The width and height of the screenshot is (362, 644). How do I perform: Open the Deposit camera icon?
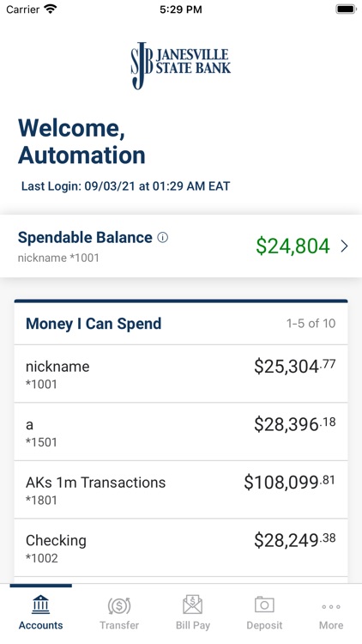pos(264,605)
